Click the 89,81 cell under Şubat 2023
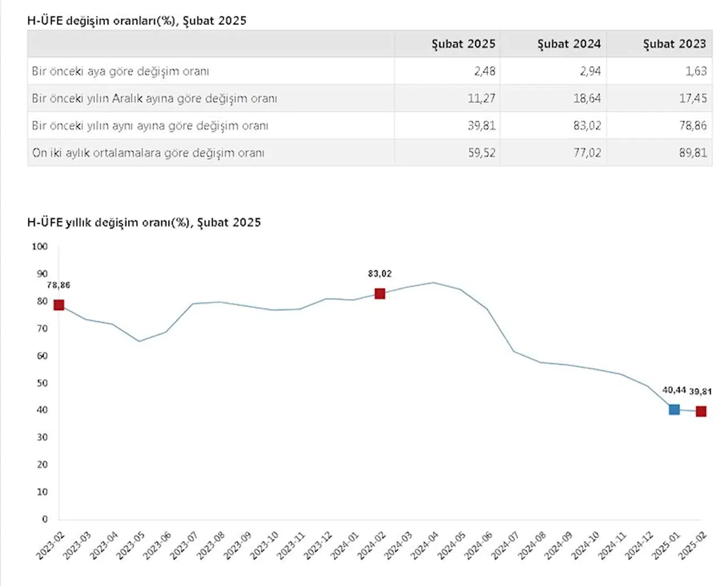 (x=693, y=153)
